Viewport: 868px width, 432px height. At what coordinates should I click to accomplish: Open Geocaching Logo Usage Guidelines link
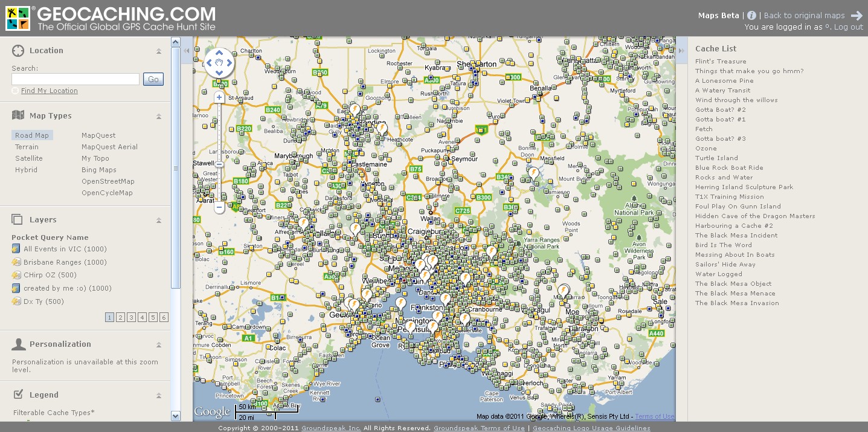point(591,428)
